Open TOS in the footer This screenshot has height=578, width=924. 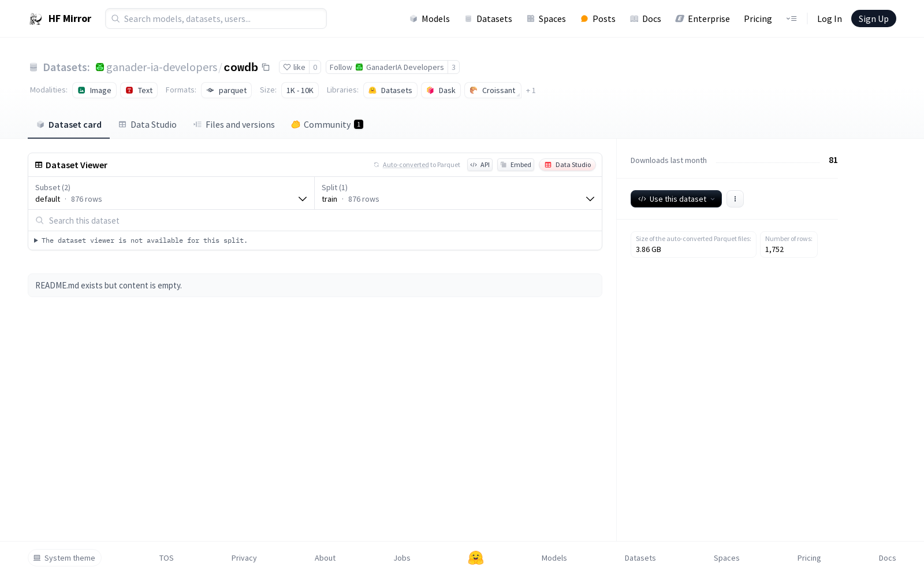[166, 558]
